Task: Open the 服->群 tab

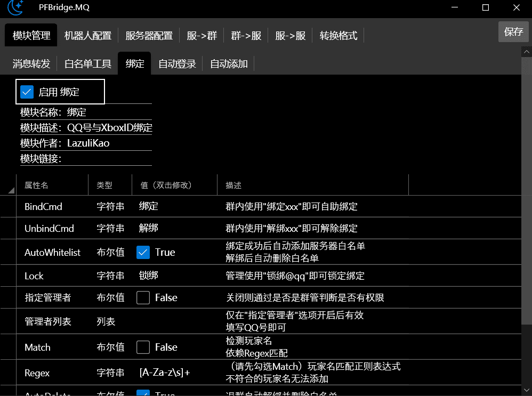Action: [x=202, y=35]
